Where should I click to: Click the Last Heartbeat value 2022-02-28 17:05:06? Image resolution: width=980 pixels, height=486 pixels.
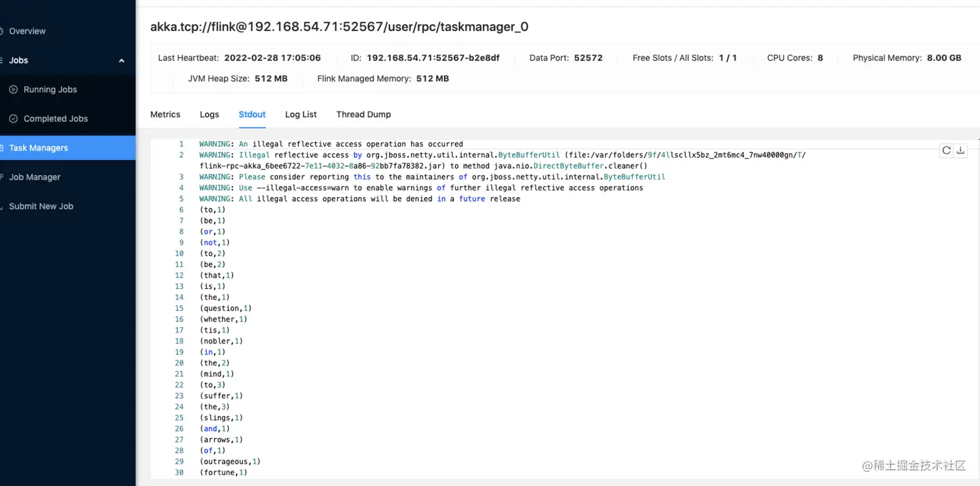(x=272, y=58)
